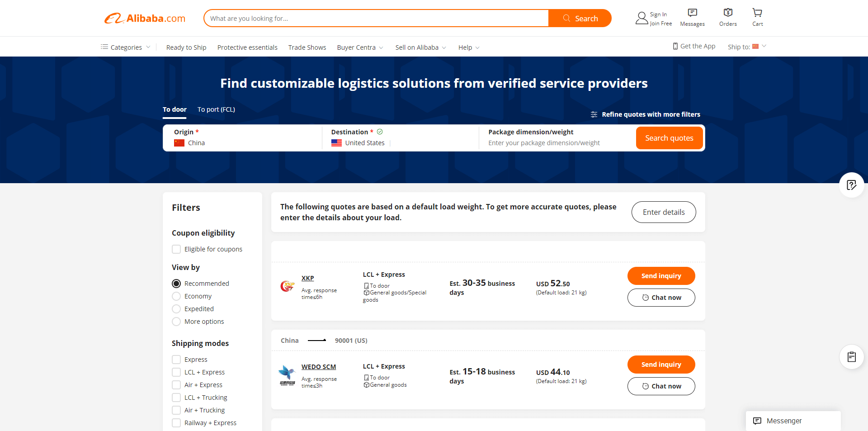
Task: Select the More options radio
Action: pyautogui.click(x=176, y=322)
